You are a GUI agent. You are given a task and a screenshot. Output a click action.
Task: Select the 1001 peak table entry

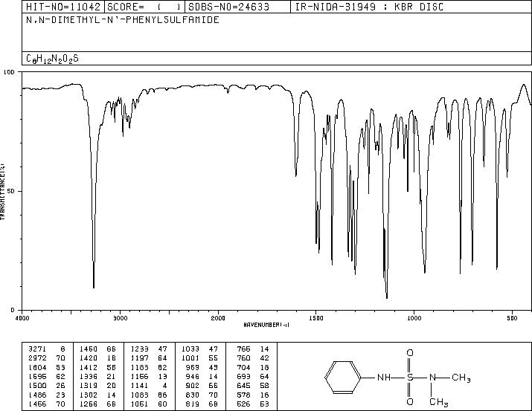point(200,358)
